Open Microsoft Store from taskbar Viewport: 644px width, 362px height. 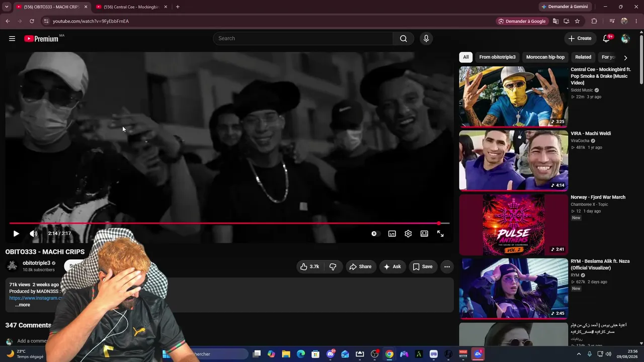tap(315, 354)
